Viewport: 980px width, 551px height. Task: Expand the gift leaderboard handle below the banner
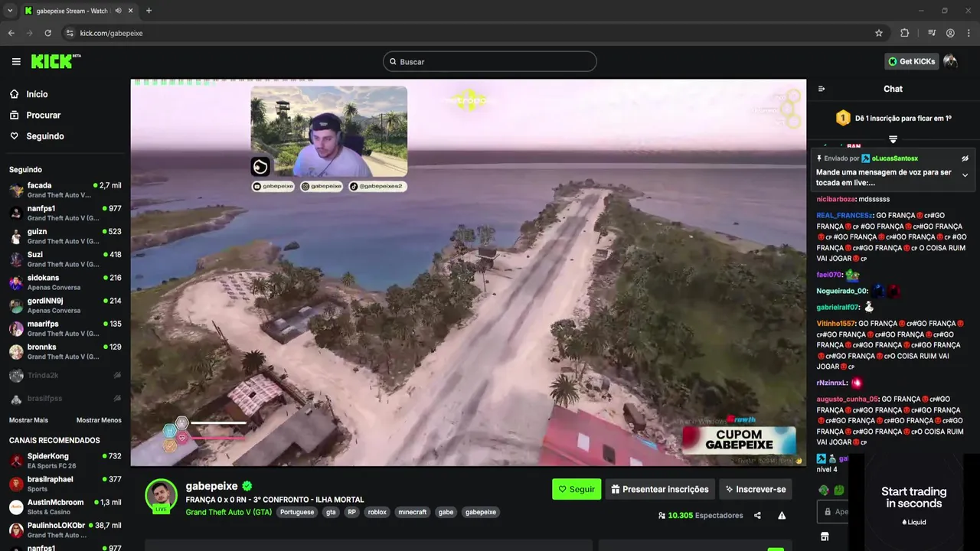point(893,139)
